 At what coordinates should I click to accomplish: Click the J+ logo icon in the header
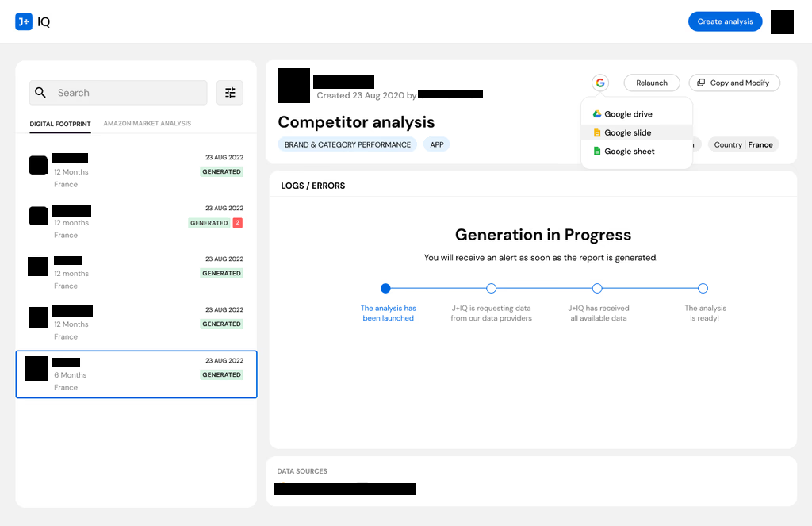(24, 21)
